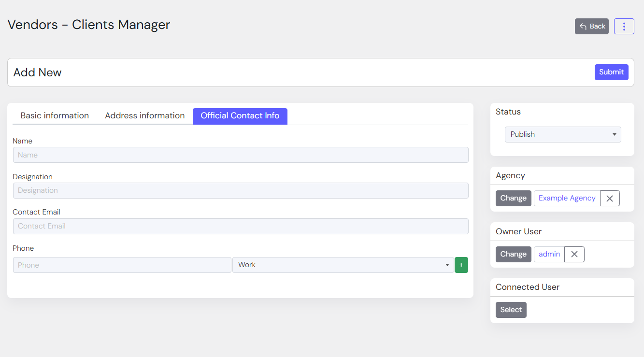Open the Publish status dropdown
The image size is (644, 357).
point(562,135)
